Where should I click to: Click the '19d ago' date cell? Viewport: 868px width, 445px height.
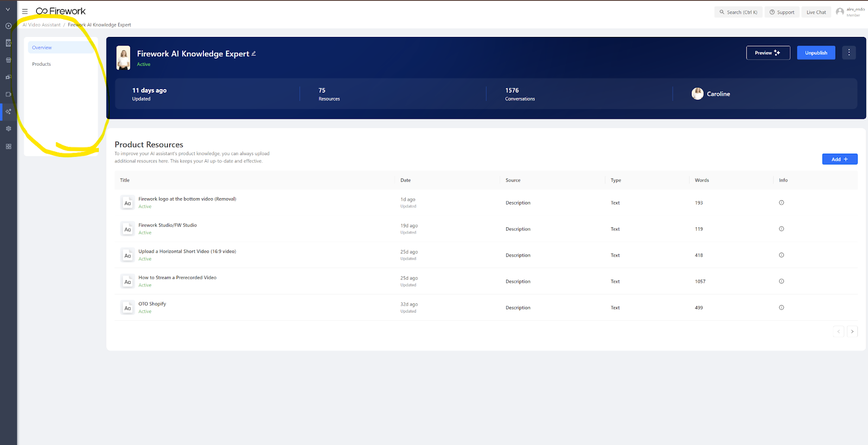coord(409,226)
